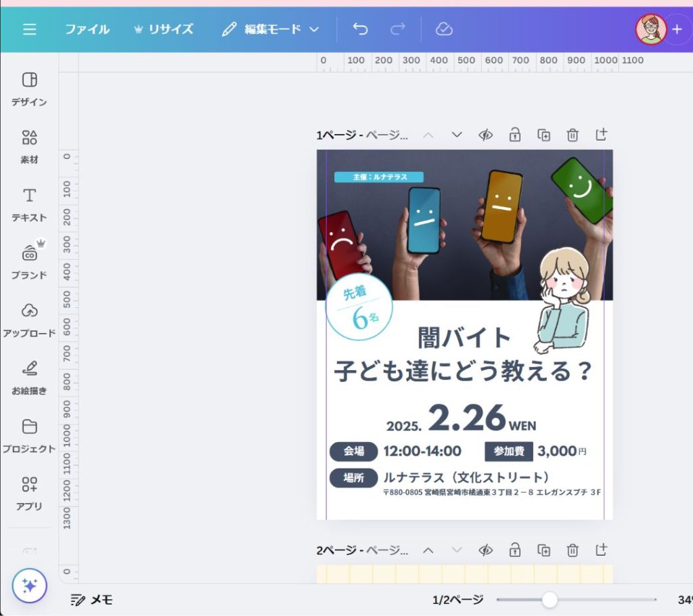Open the ファイル menu
The width and height of the screenshot is (693, 616).
coord(87,29)
